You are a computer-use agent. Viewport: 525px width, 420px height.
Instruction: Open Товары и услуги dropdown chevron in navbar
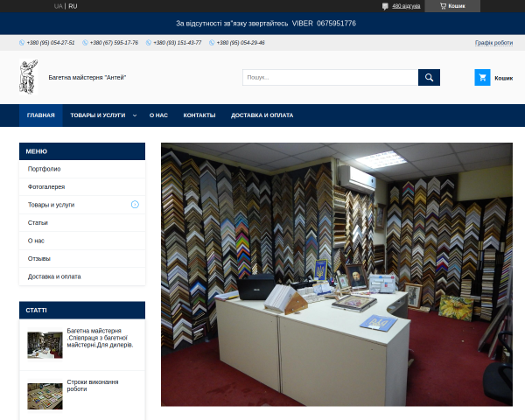[135, 115]
